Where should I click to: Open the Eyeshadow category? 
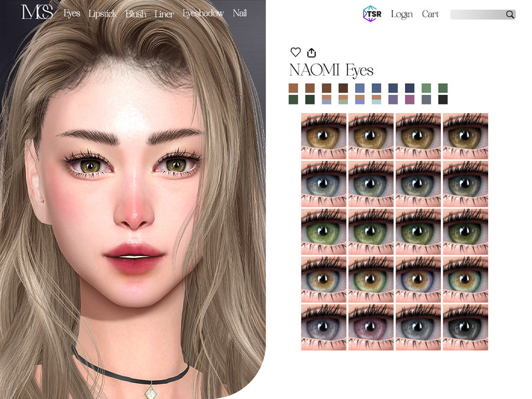203,13
